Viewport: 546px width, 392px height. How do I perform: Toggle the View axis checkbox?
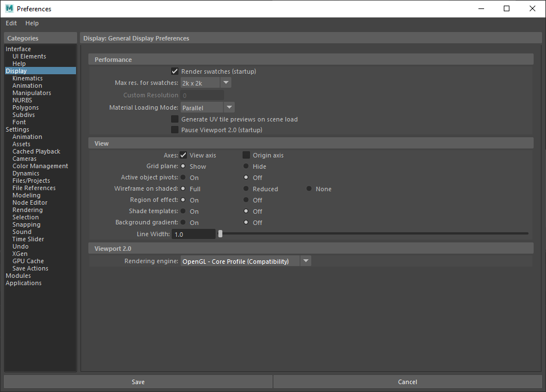click(x=183, y=155)
